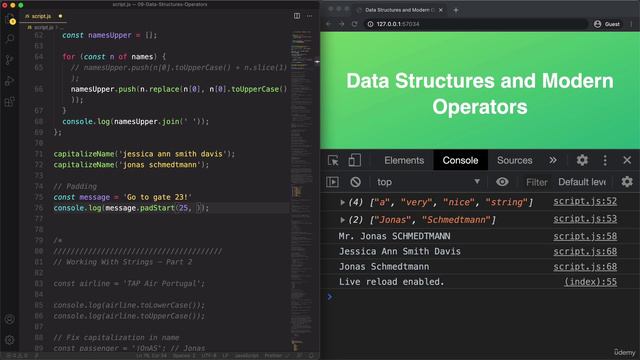Open Console settings gear
640x360 pixels.
tap(627, 182)
